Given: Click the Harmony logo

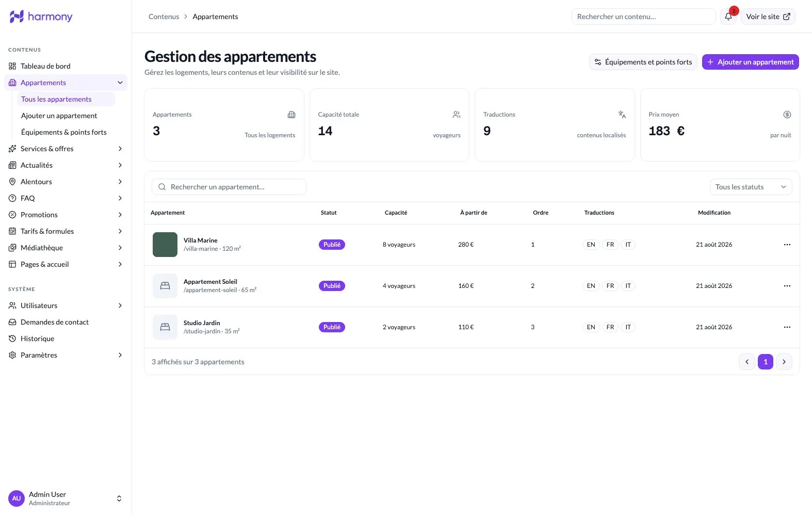Looking at the screenshot, I should 41,17.
